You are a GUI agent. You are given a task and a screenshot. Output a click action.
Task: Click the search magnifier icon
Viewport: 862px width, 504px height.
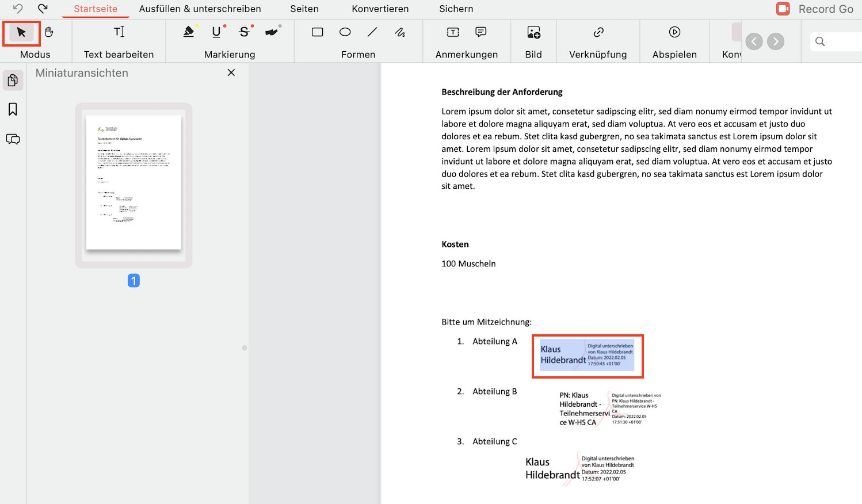(x=821, y=41)
